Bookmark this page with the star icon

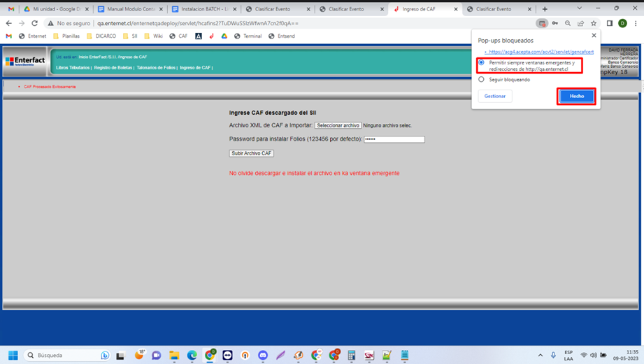(594, 23)
